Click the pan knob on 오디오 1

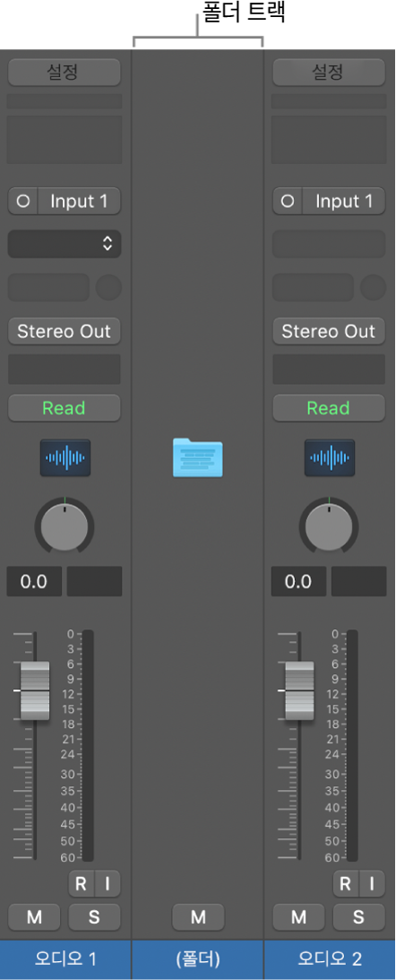point(65,525)
